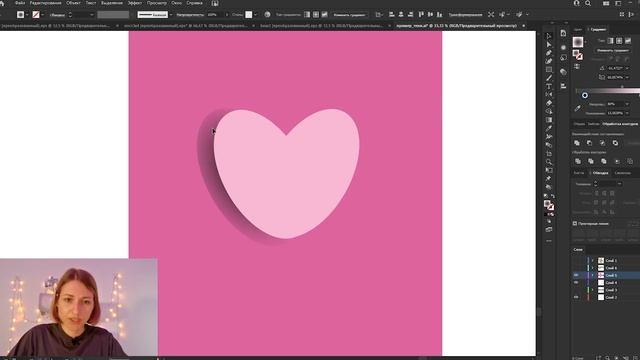Expand Слой 1 layer arrow
640x360 pixels.
[593, 260]
